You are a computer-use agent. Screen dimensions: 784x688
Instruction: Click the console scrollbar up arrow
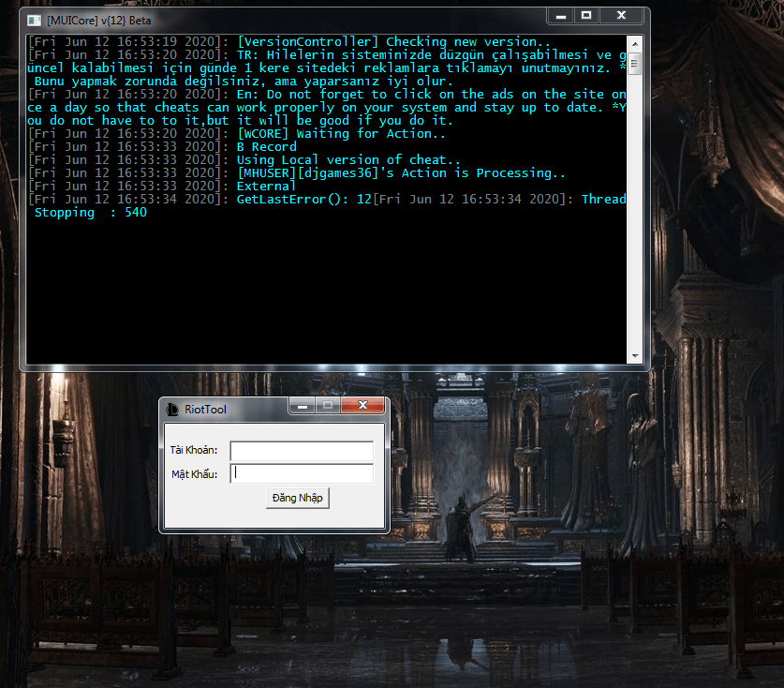pyautogui.click(x=635, y=43)
